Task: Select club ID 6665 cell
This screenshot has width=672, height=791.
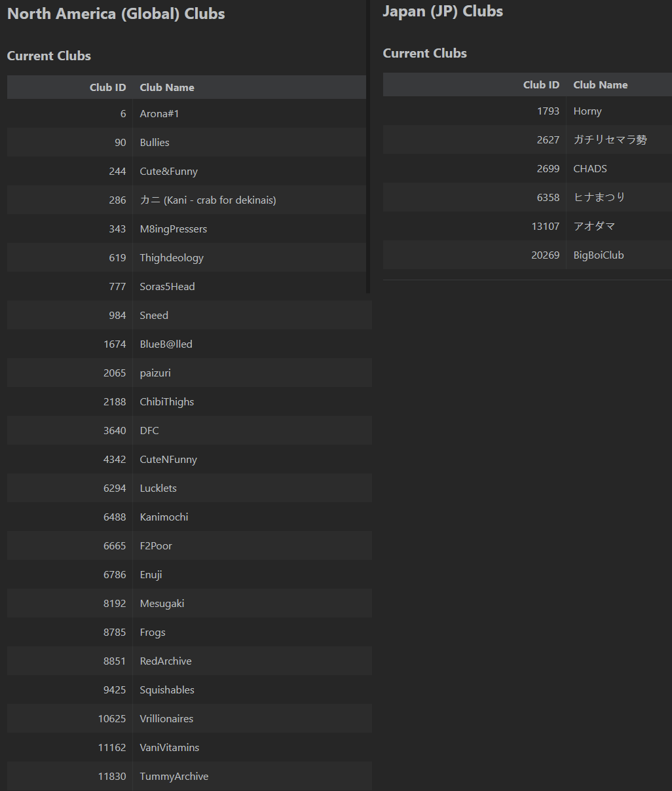Action: [70, 545]
